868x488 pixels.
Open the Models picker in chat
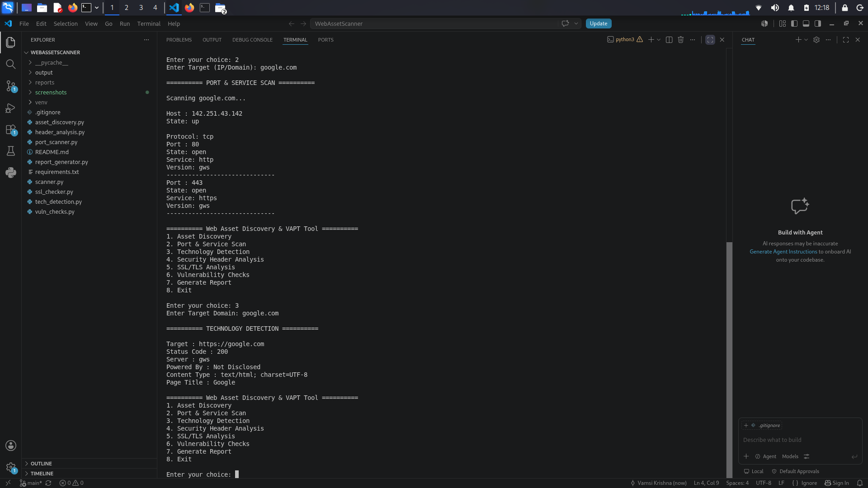790,456
